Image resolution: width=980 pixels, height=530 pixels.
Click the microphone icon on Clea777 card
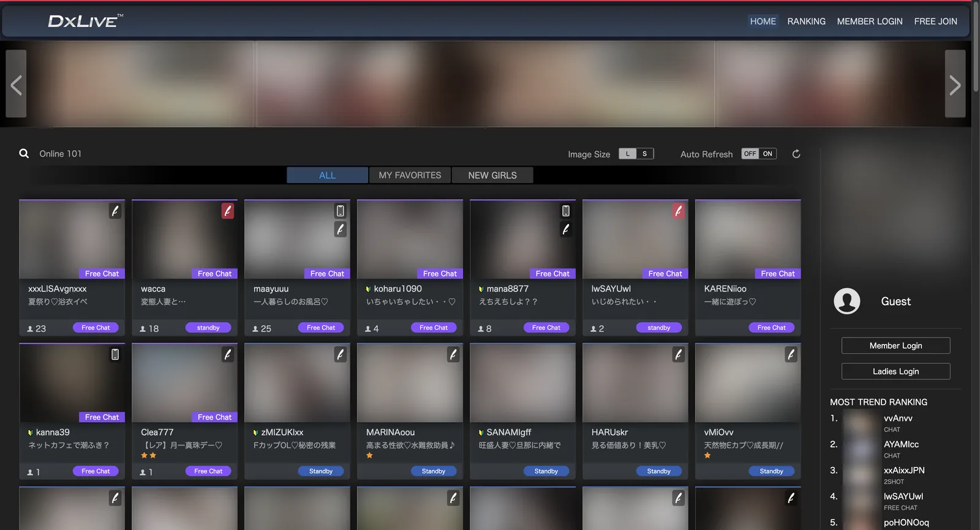pos(228,354)
